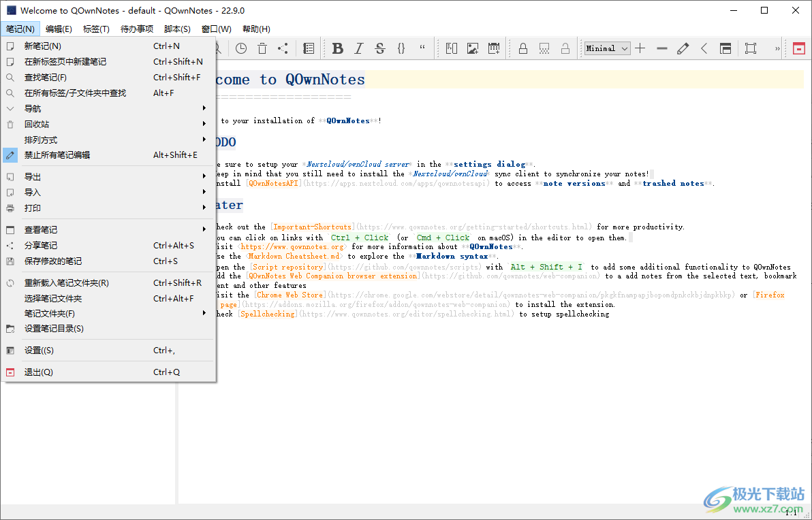This screenshot has height=520, width=812.
Task: Select 新笔记(N) from the menu
Action: (43, 46)
